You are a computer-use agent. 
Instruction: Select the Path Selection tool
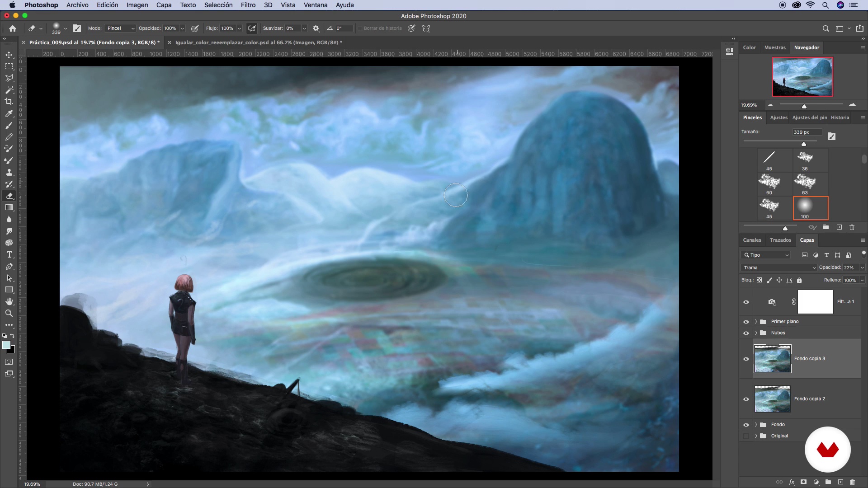[9, 278]
